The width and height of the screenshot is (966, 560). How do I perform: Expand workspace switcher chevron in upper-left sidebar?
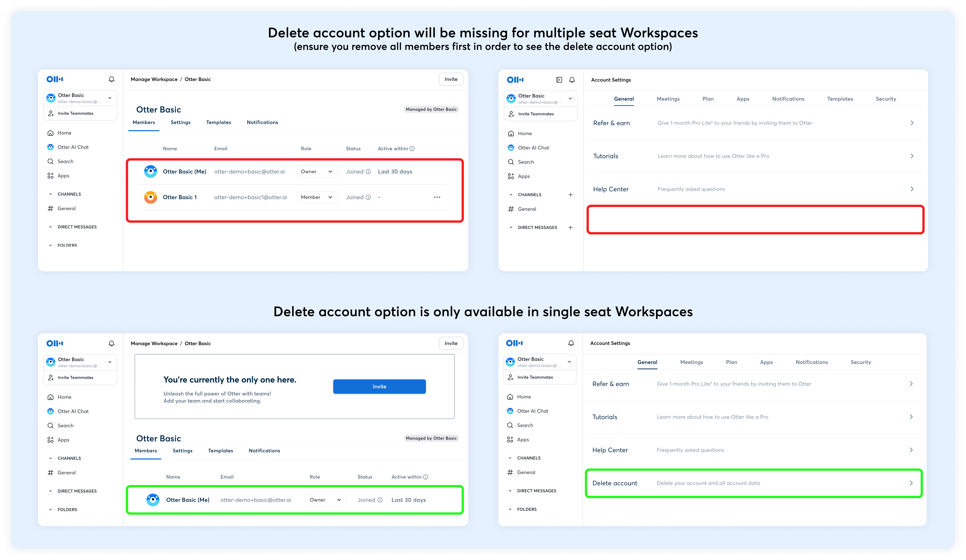point(110,98)
